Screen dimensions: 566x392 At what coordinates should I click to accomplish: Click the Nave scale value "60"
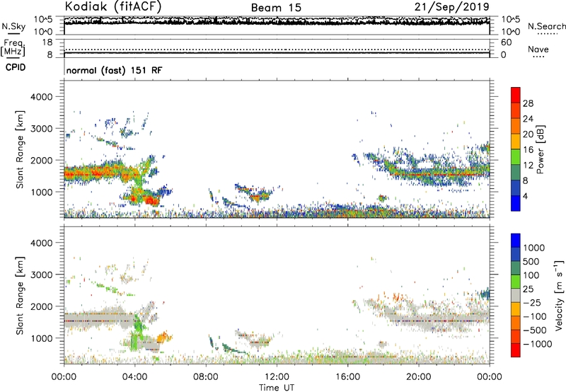tap(506, 42)
